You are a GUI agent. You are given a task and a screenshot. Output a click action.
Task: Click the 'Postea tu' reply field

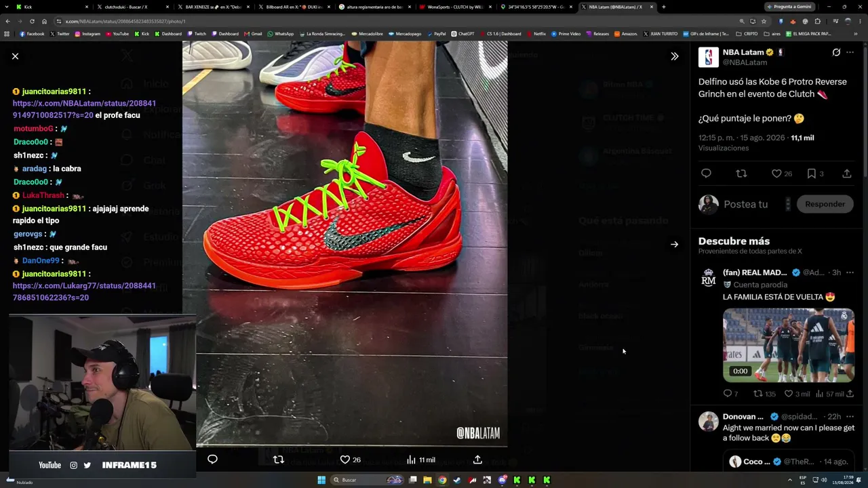(746, 204)
